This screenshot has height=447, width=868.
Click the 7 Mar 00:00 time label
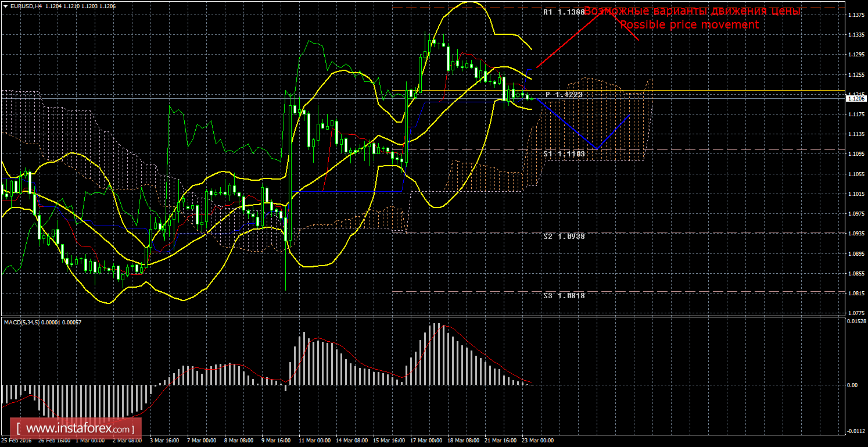pos(203,440)
